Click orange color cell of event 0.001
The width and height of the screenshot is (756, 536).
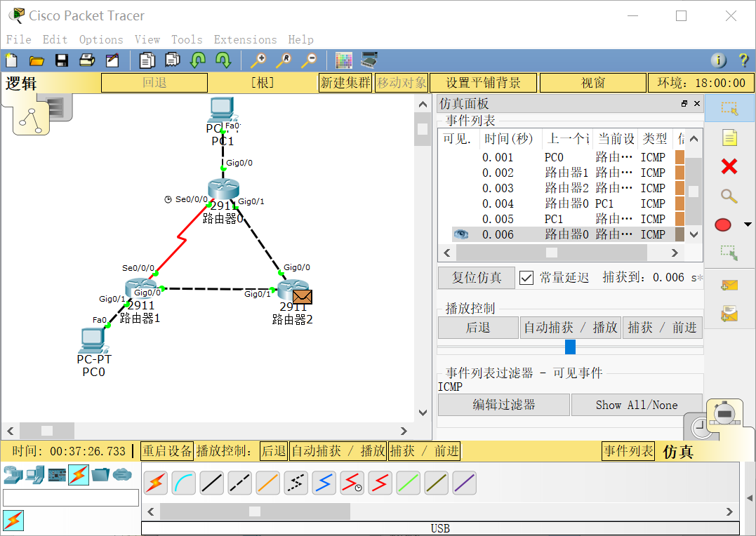pyautogui.click(x=679, y=157)
